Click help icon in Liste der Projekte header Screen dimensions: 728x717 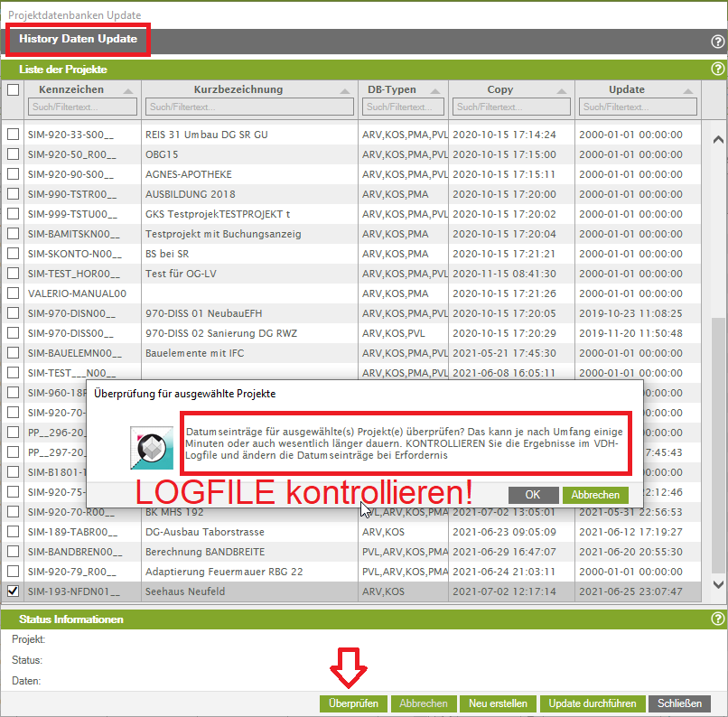[x=717, y=70]
